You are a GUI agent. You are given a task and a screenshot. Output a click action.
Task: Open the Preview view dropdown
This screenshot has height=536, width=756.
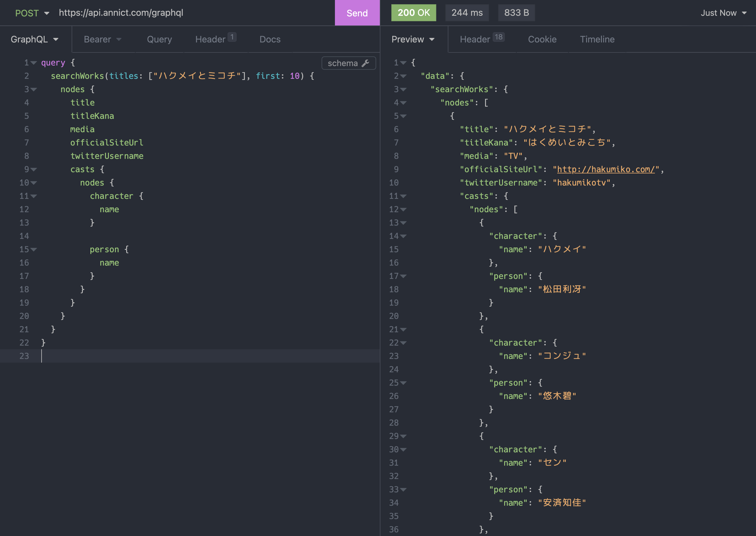coord(413,39)
